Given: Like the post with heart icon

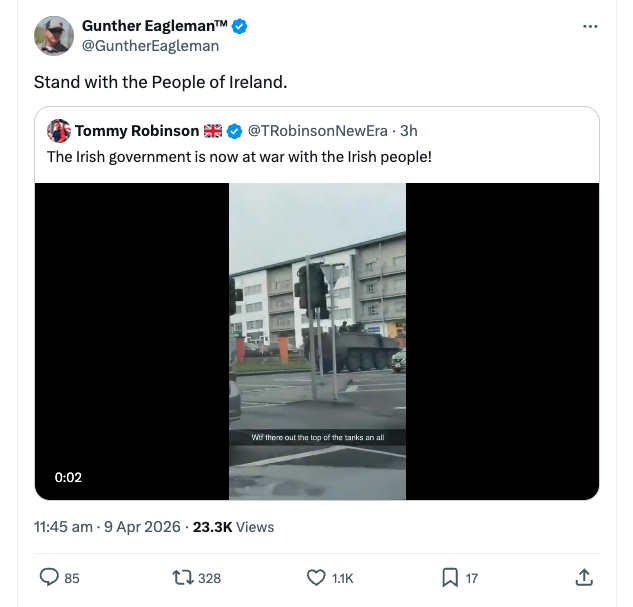Looking at the screenshot, I should coord(316,577).
